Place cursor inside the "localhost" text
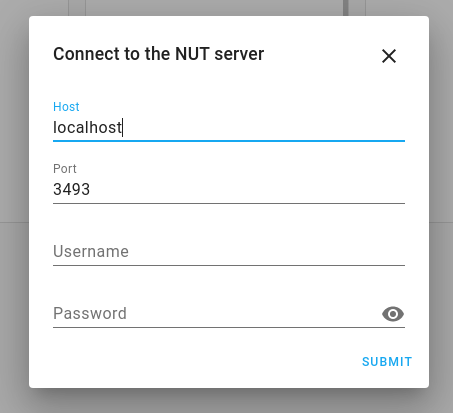The height and width of the screenshot is (413, 453). tap(87, 127)
